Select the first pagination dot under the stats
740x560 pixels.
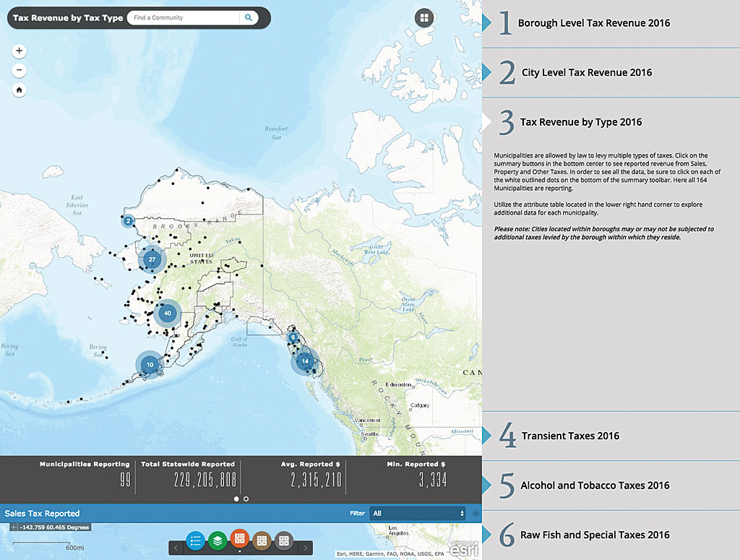[236, 499]
